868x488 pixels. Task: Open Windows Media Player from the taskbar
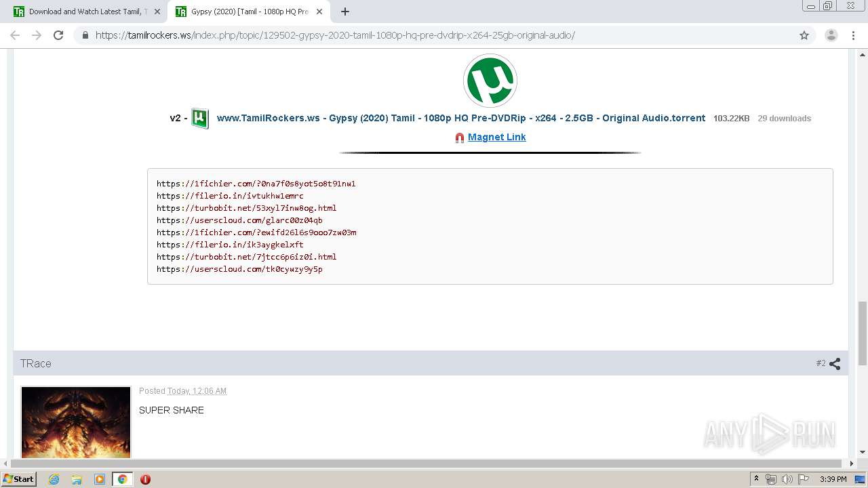tap(100, 479)
